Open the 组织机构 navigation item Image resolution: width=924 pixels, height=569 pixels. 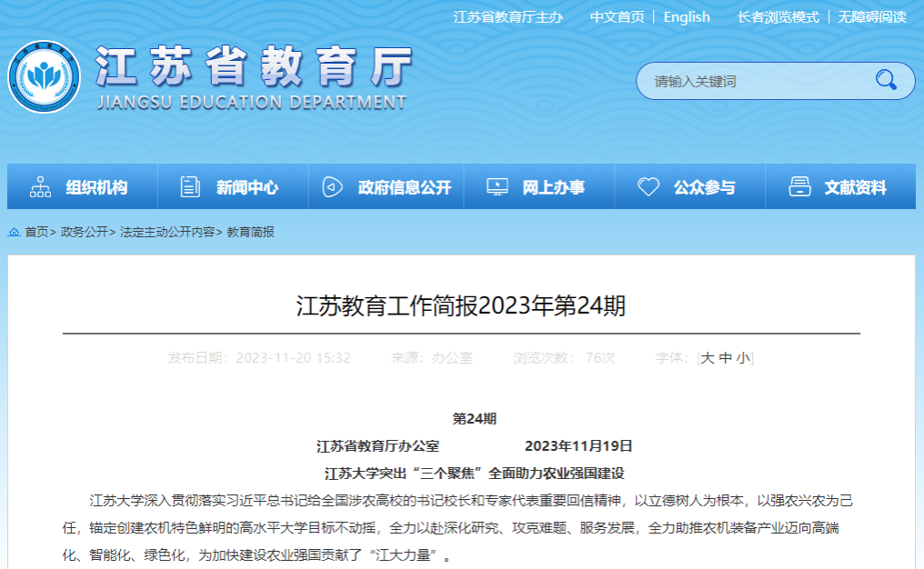(x=96, y=188)
